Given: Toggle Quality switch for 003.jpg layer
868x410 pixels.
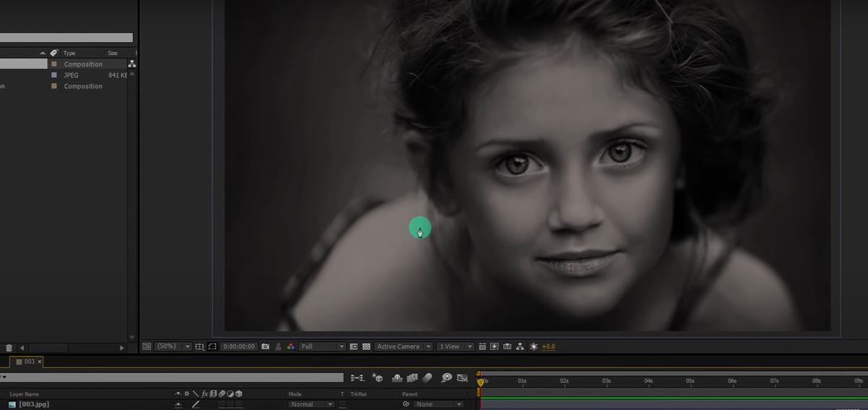Looking at the screenshot, I should (x=195, y=405).
